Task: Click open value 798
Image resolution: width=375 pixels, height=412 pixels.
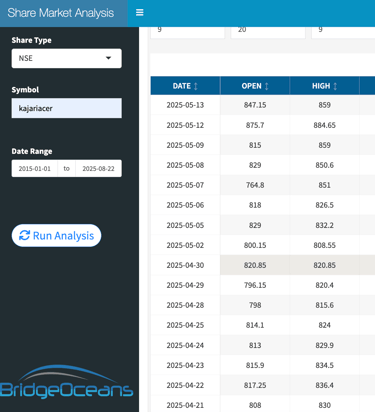Action: pos(255,305)
